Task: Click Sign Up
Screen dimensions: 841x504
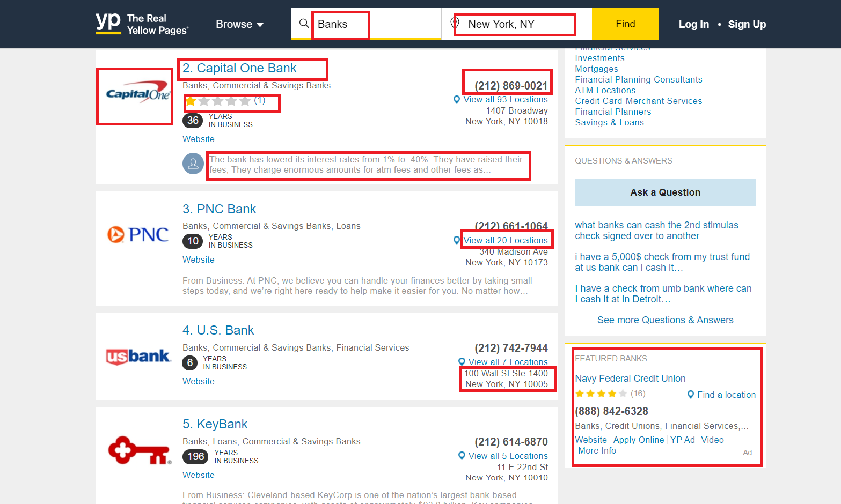Action: coord(747,24)
